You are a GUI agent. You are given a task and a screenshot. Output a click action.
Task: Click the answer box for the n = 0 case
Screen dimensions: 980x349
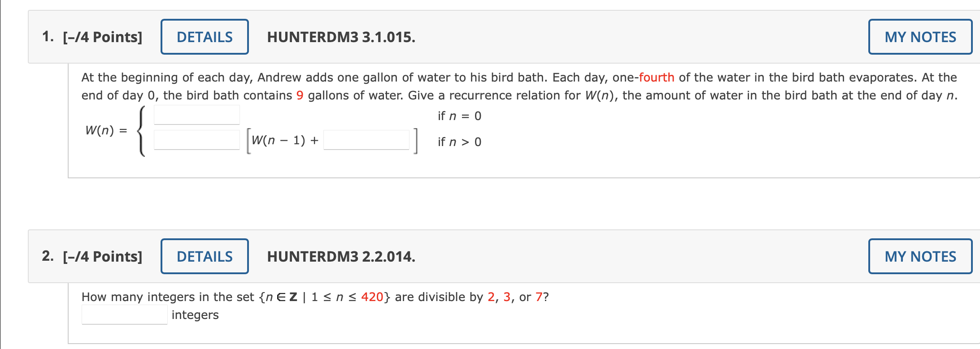(x=196, y=115)
